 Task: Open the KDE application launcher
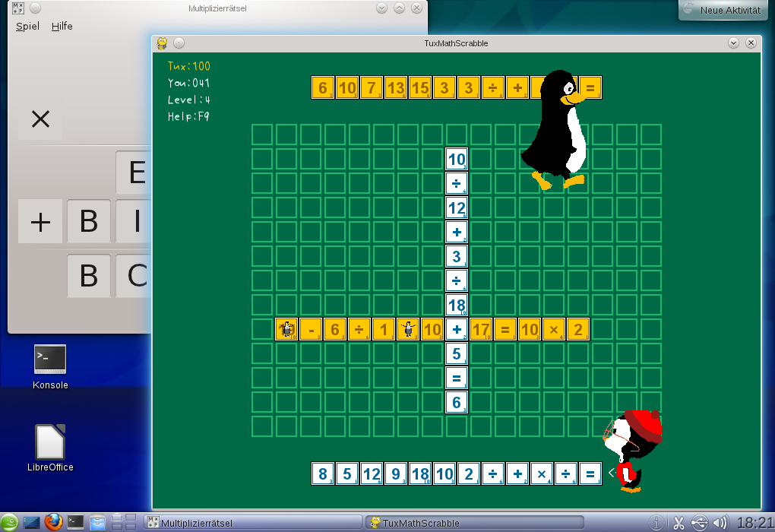pos(9,523)
